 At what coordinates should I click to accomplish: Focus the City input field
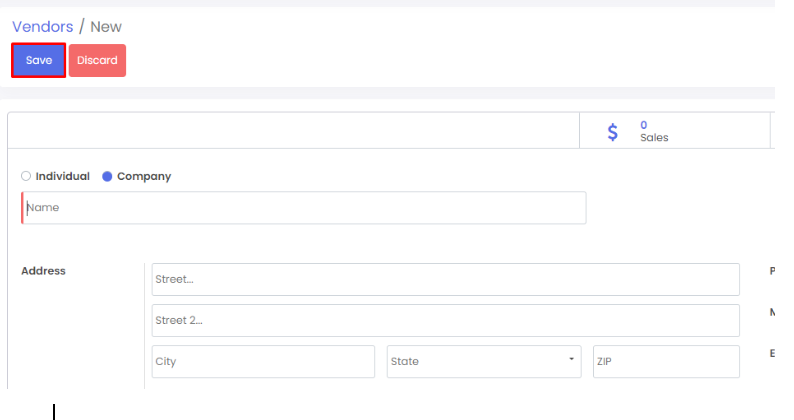(263, 361)
